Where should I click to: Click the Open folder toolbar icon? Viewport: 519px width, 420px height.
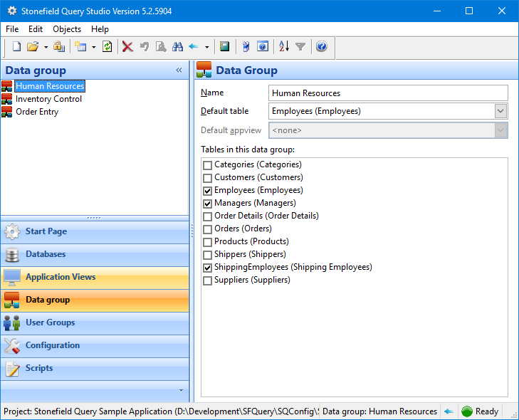tap(33, 47)
